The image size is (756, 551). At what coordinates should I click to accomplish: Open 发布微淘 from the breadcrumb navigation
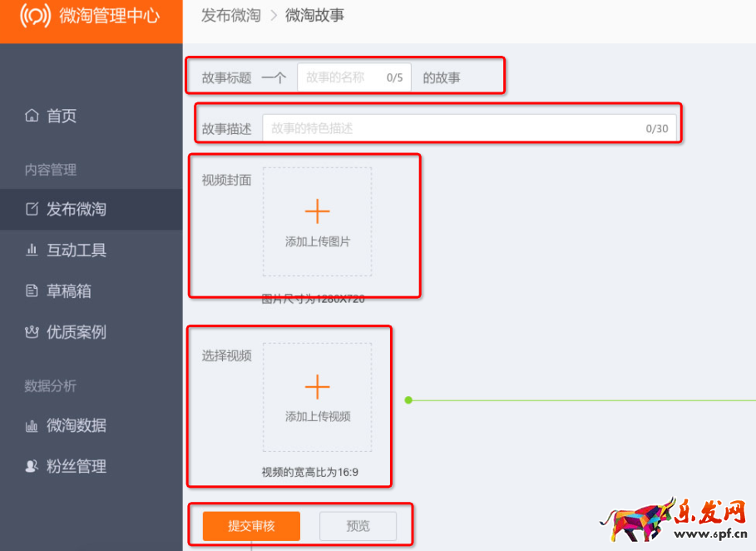coord(230,14)
